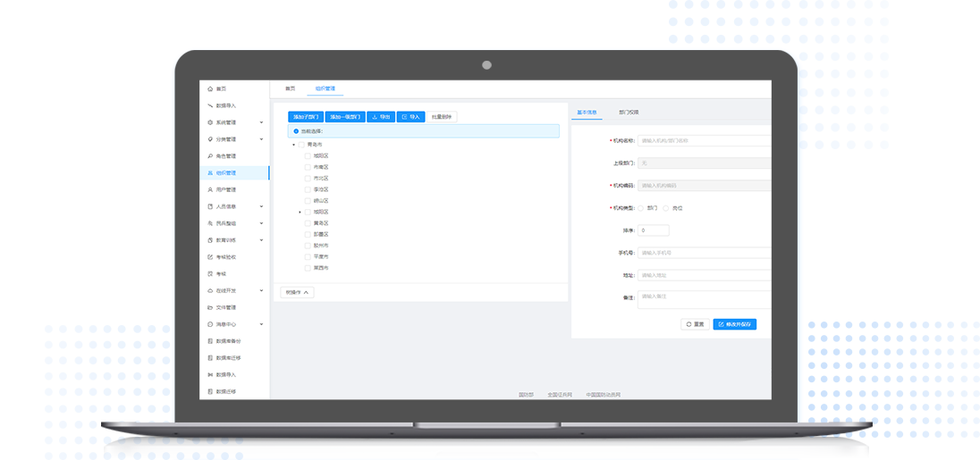
Task: Click the 考核验收 sidebar icon
Action: tap(210, 257)
